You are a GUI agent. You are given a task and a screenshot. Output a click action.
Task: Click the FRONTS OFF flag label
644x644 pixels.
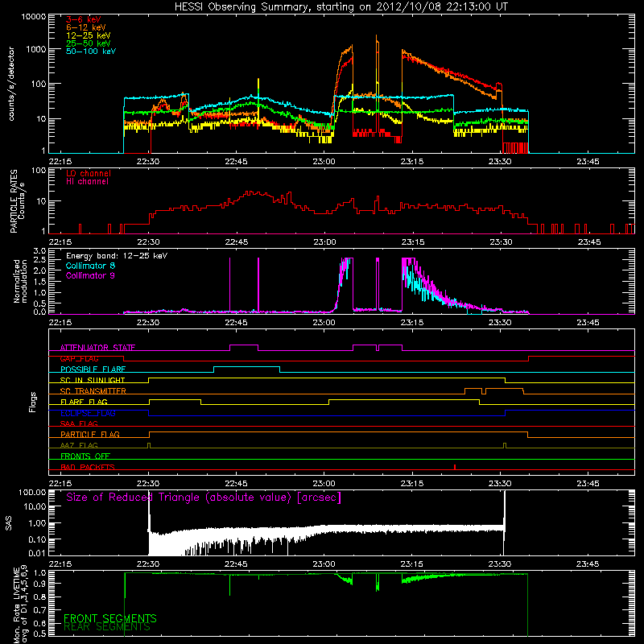click(85, 456)
